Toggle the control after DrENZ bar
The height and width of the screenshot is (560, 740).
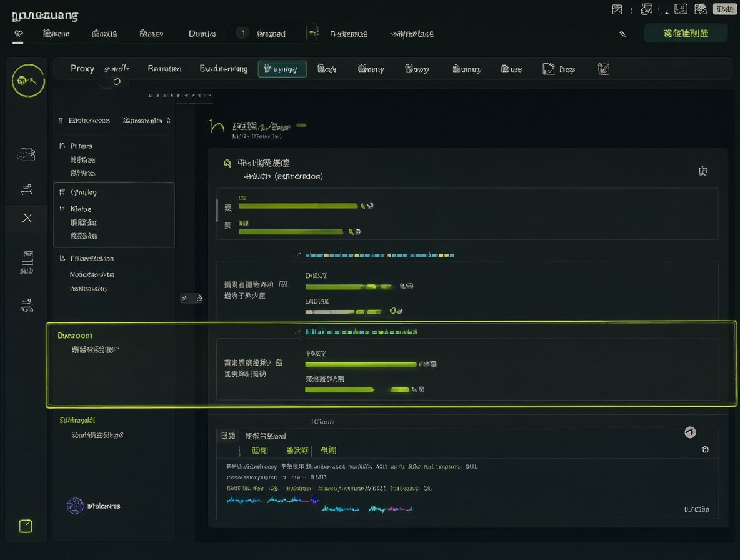[x=406, y=286]
